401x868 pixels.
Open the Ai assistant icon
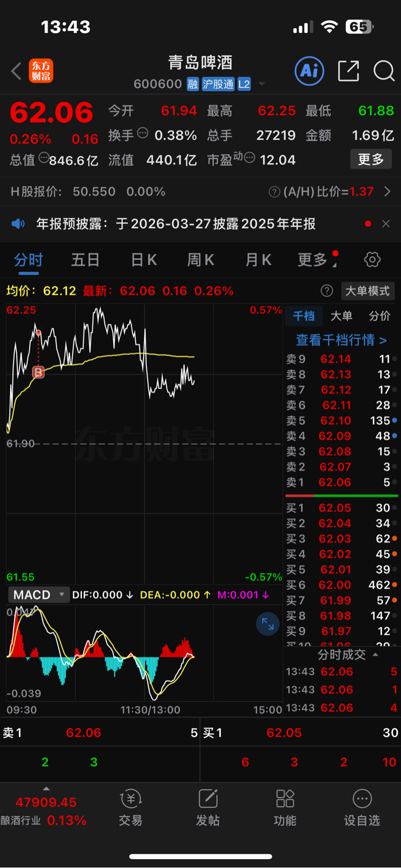[310, 70]
